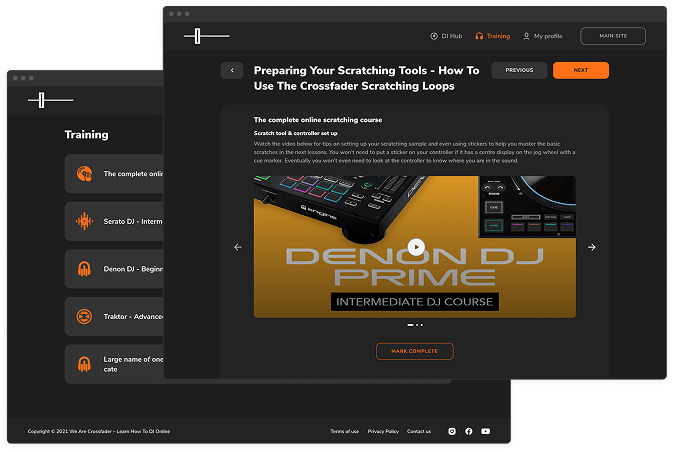Go back using the chevron back button
Viewport: 675px width, 452px height.
click(x=232, y=71)
